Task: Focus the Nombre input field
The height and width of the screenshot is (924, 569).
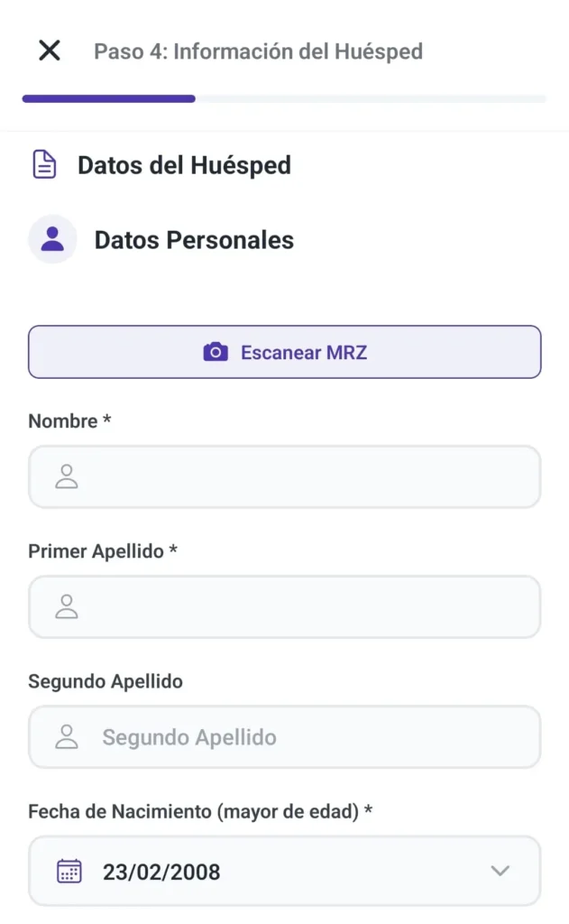Action: [284, 476]
